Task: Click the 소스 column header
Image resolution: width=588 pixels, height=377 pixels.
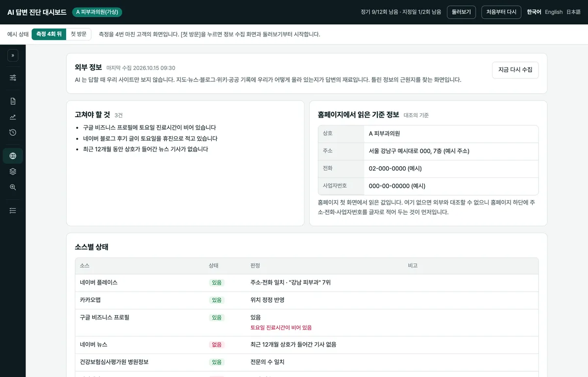Action: point(85,266)
